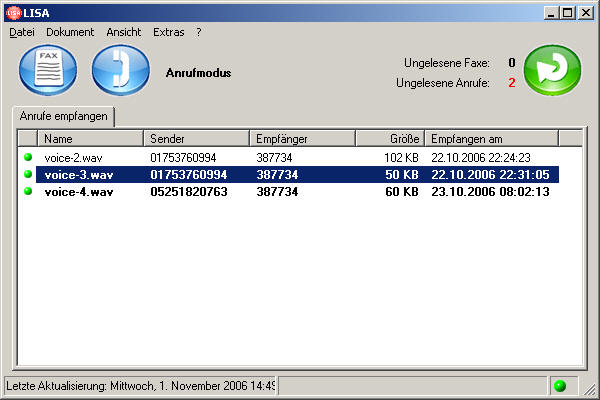
Task: Switch to the Anrufe empfangen tab
Action: pyautogui.click(x=63, y=116)
